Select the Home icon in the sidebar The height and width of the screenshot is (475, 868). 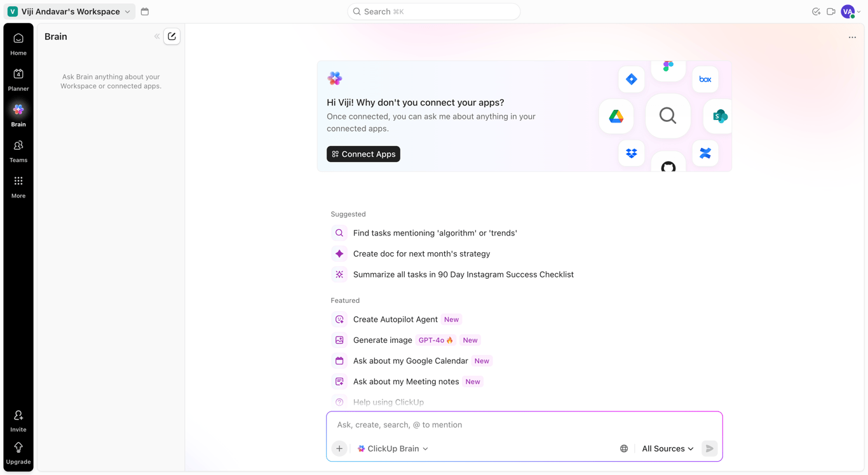18,43
